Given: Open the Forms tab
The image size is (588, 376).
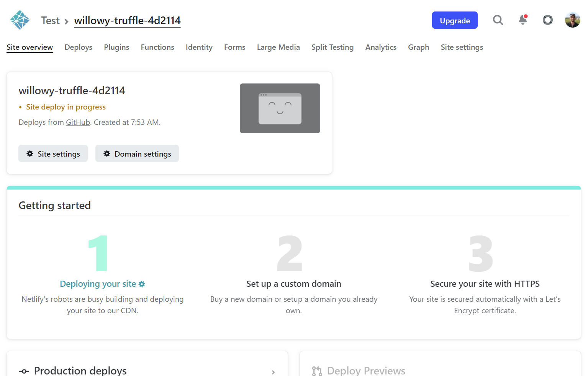Looking at the screenshot, I should coord(235,47).
